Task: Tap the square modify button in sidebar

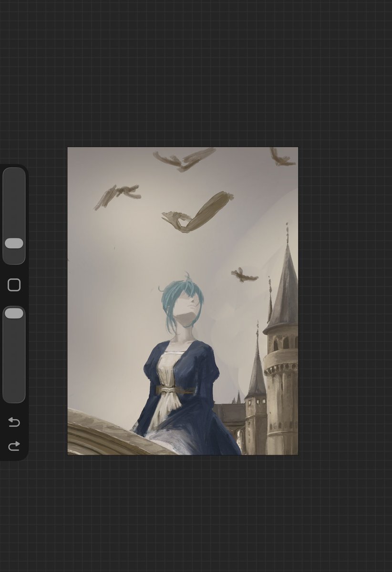Action: [x=14, y=285]
